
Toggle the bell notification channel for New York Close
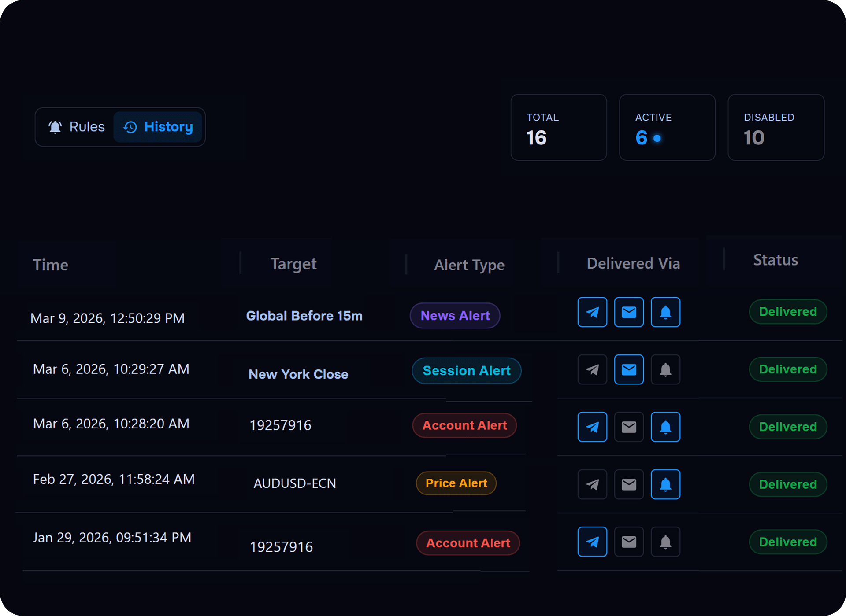pos(666,369)
